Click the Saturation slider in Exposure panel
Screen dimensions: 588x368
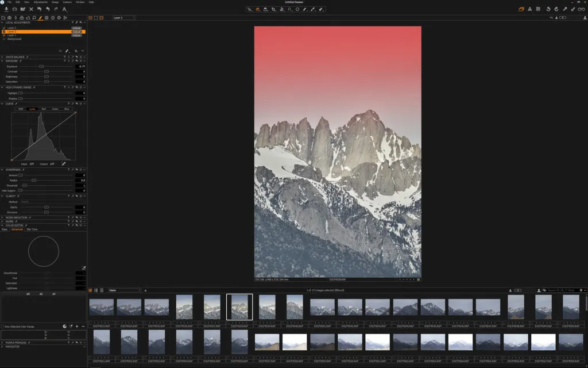pyautogui.click(x=47, y=81)
